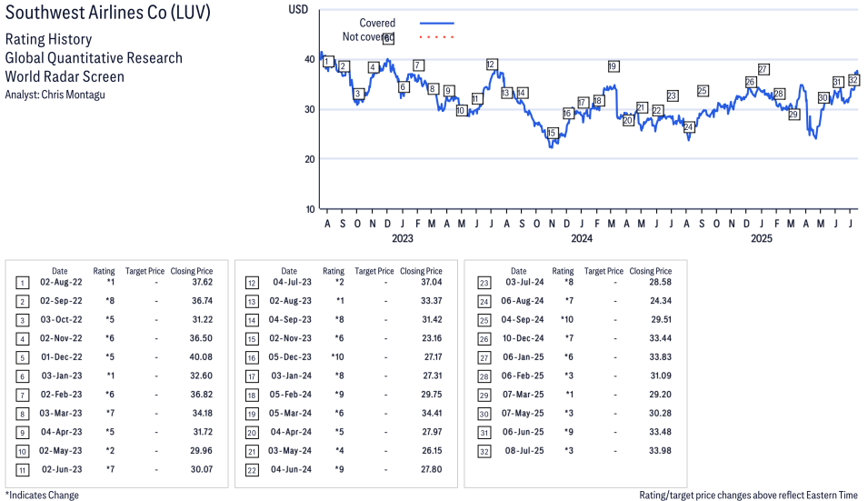This screenshot has width=868, height=501.
Task: Click closing price 37.62
Action: point(202,283)
